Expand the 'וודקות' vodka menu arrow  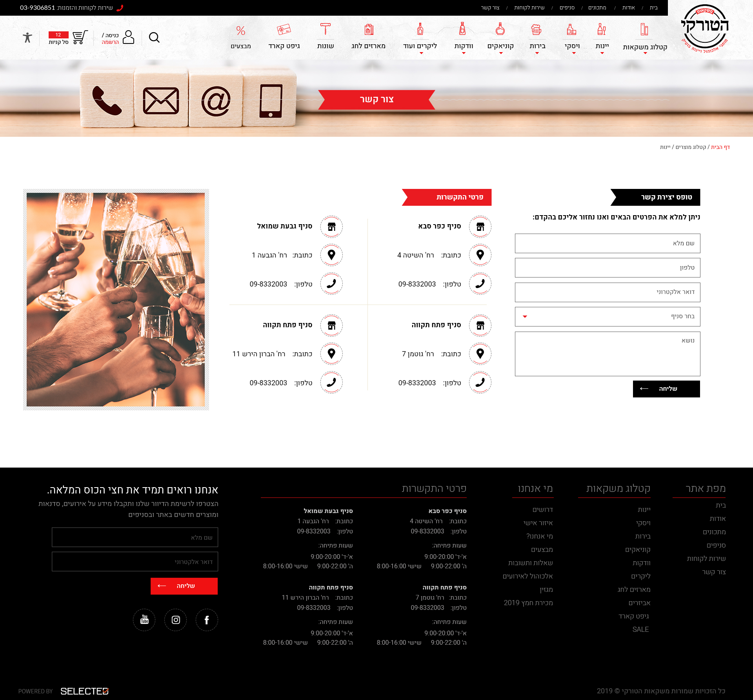(464, 53)
